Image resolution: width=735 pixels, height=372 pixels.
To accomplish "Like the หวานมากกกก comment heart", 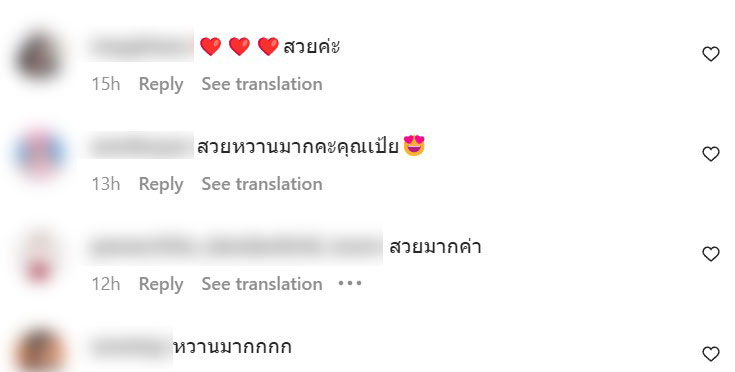I will pos(711,354).
